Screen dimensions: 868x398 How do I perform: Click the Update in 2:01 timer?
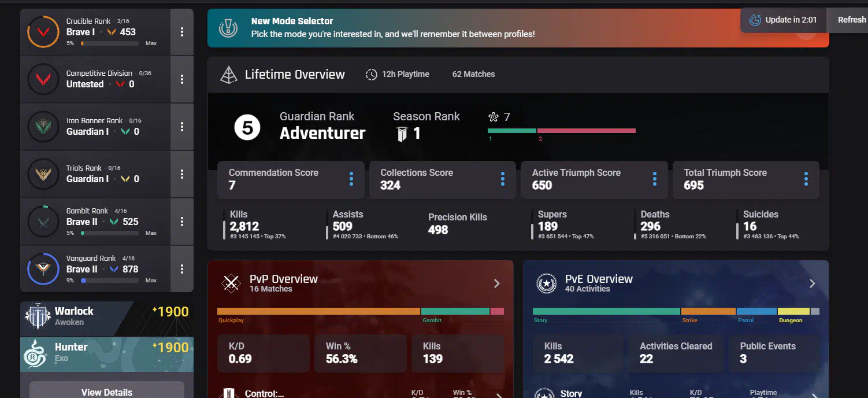(x=784, y=20)
